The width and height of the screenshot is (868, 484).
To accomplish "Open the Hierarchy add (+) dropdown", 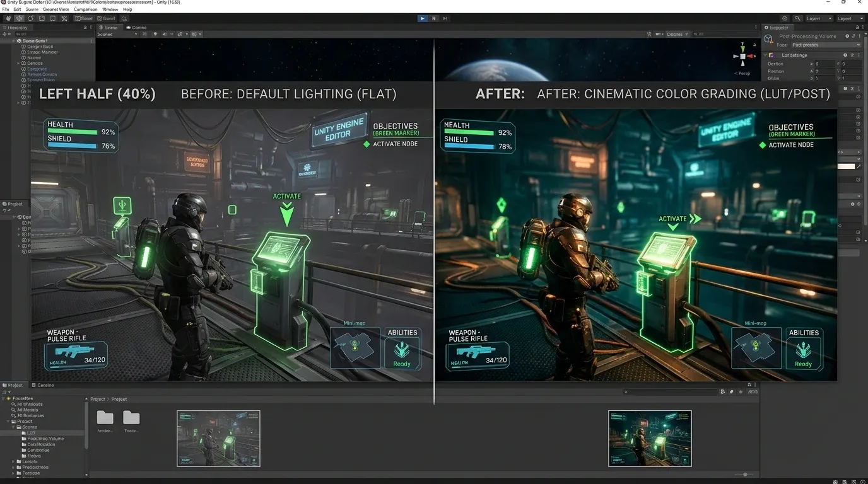I will coord(6,34).
